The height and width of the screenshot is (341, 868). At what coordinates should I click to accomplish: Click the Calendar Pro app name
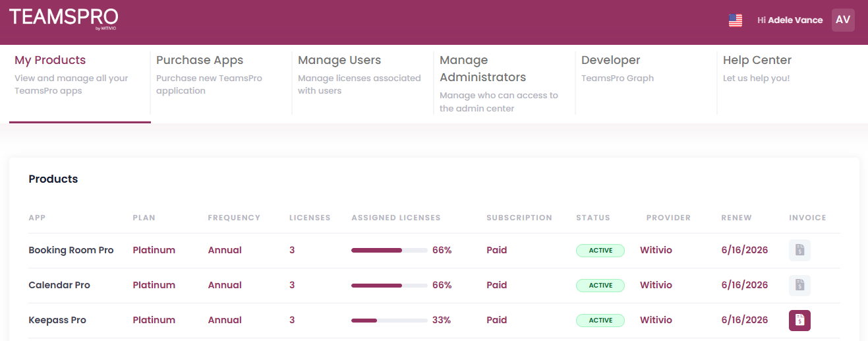pyautogui.click(x=59, y=285)
